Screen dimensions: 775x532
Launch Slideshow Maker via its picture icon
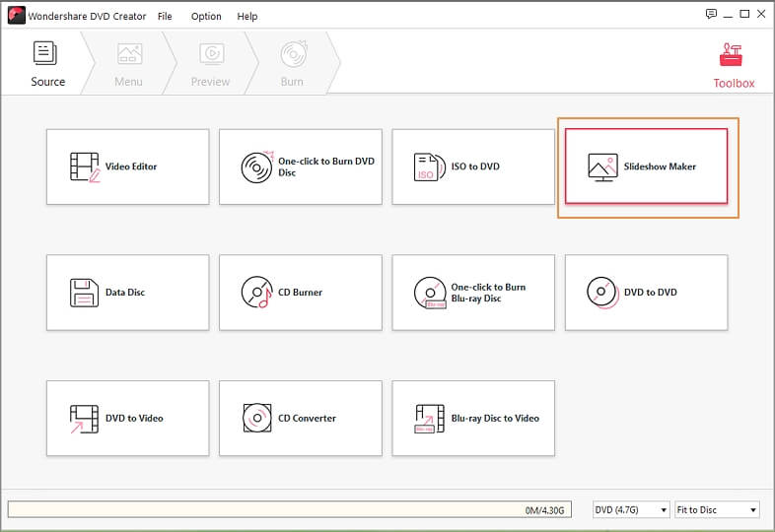tap(602, 166)
